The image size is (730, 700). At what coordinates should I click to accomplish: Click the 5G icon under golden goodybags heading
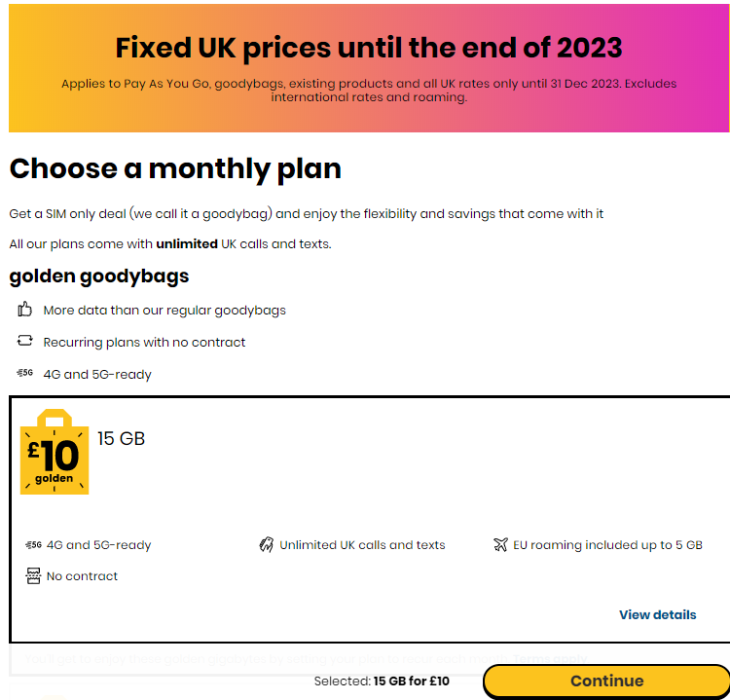click(x=25, y=374)
